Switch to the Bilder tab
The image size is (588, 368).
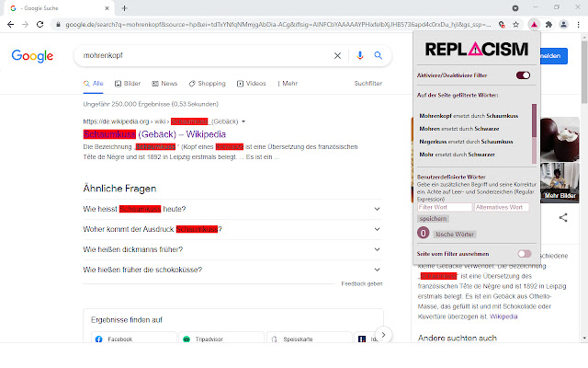(128, 84)
